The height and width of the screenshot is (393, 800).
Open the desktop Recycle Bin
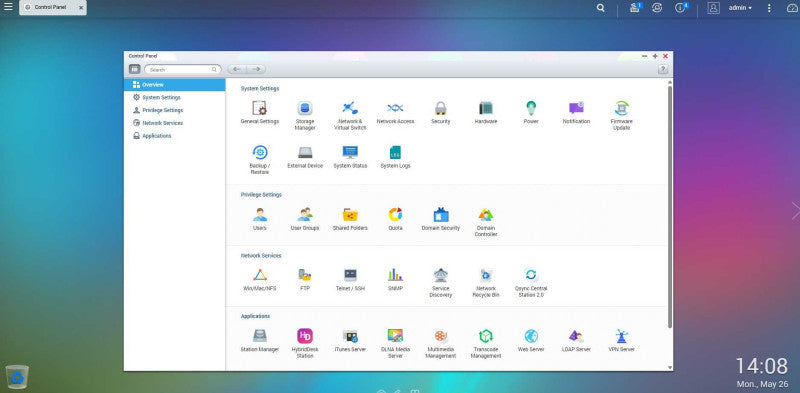[17, 377]
